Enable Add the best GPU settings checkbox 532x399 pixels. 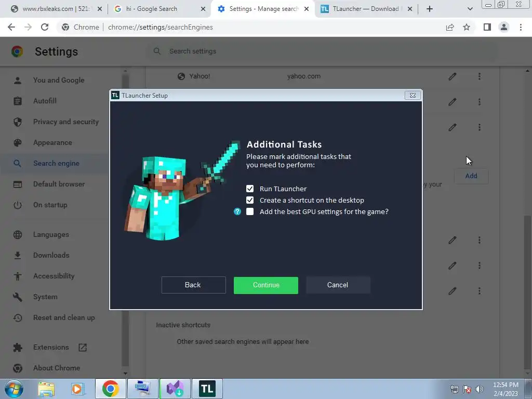(250, 212)
